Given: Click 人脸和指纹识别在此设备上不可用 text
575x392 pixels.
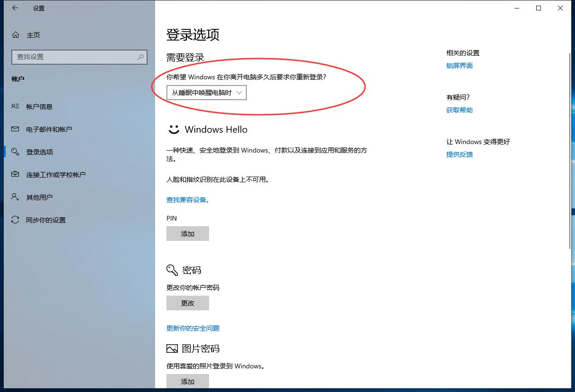Looking at the screenshot, I should pyautogui.click(x=218, y=179).
